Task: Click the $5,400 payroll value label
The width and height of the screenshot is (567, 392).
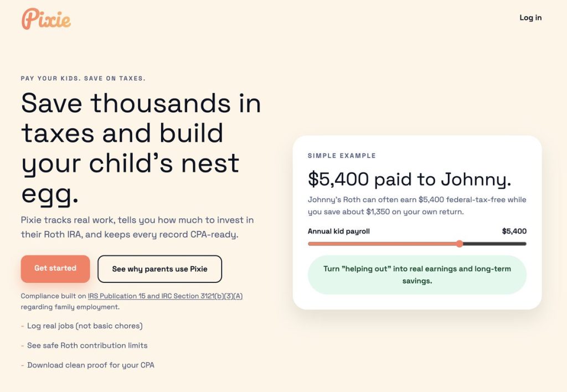Action: click(514, 231)
